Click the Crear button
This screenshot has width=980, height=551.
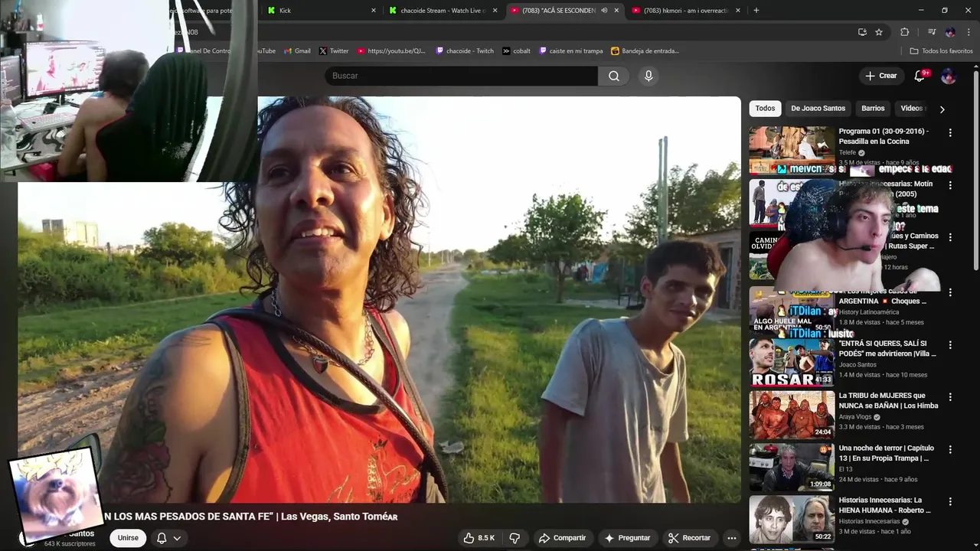coord(880,76)
